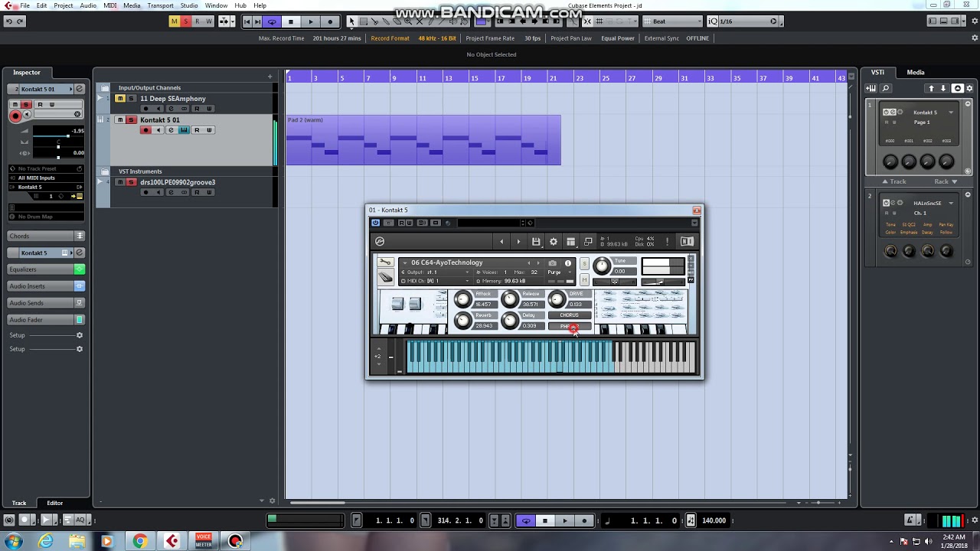Click Windows Start button
Viewport: 980px width, 551px height.
(13, 541)
